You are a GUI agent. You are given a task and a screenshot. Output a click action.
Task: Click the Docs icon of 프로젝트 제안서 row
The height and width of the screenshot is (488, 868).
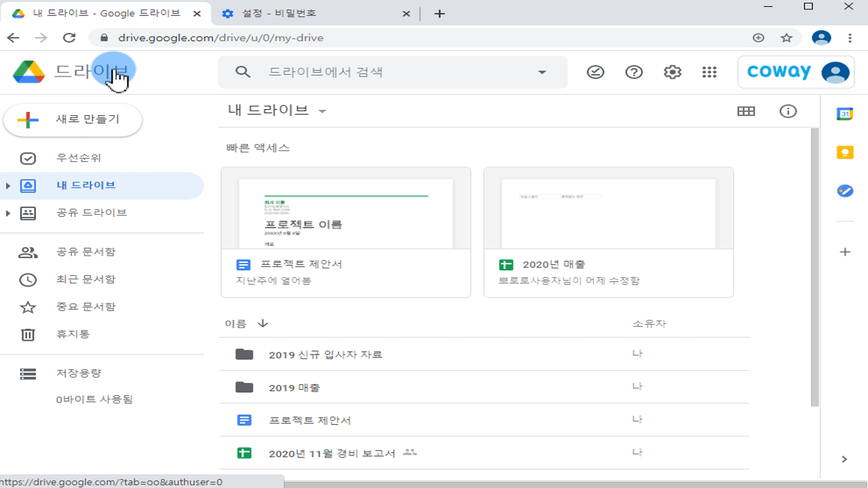tap(244, 420)
